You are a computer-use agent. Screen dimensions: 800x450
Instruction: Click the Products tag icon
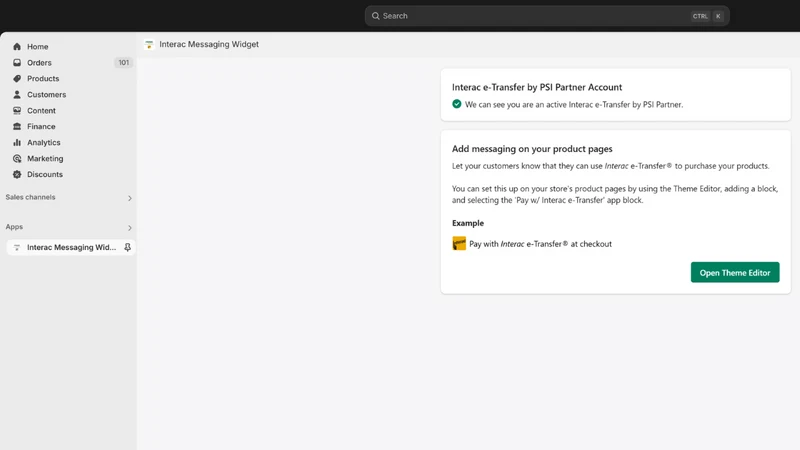coord(17,79)
